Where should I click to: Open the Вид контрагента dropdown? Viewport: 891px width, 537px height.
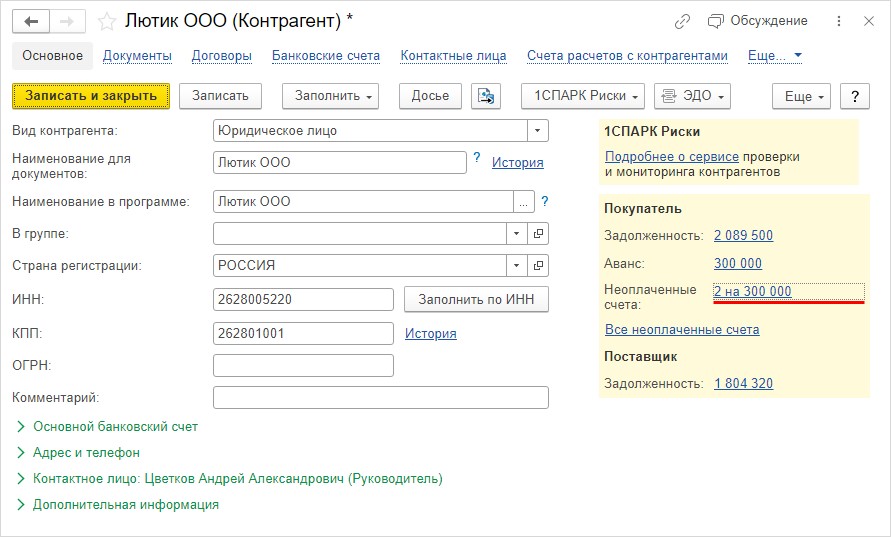538,131
